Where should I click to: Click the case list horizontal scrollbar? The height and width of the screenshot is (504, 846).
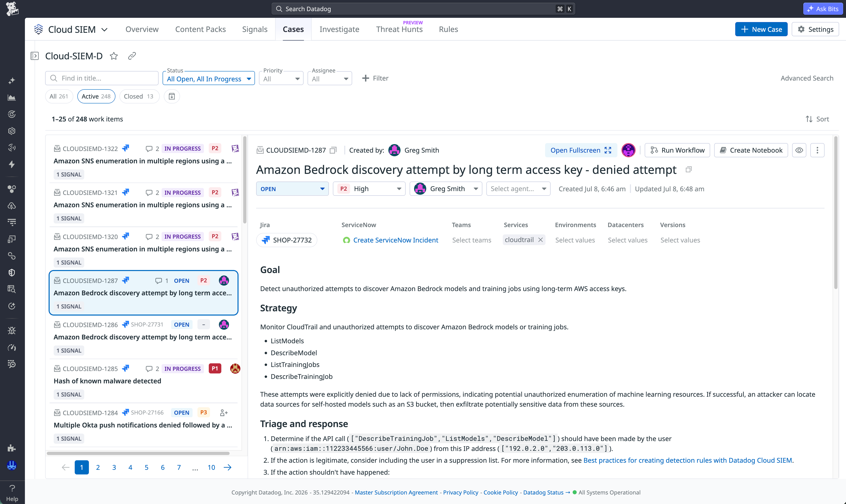point(138,453)
